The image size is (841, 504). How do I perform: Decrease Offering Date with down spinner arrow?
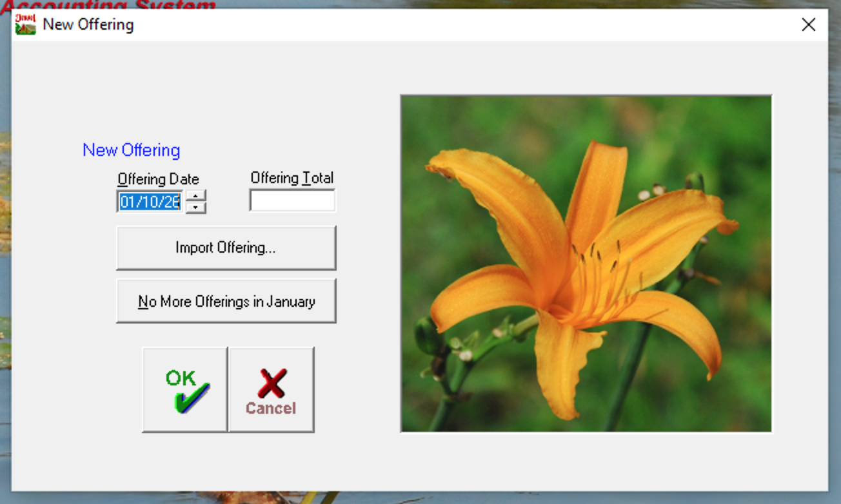[x=195, y=208]
